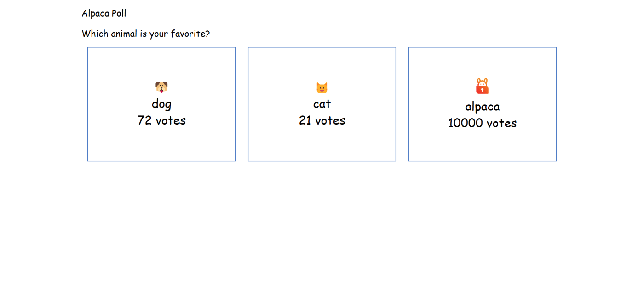Select the "dog" option label
The width and height of the screenshot is (644, 289).
161,104
